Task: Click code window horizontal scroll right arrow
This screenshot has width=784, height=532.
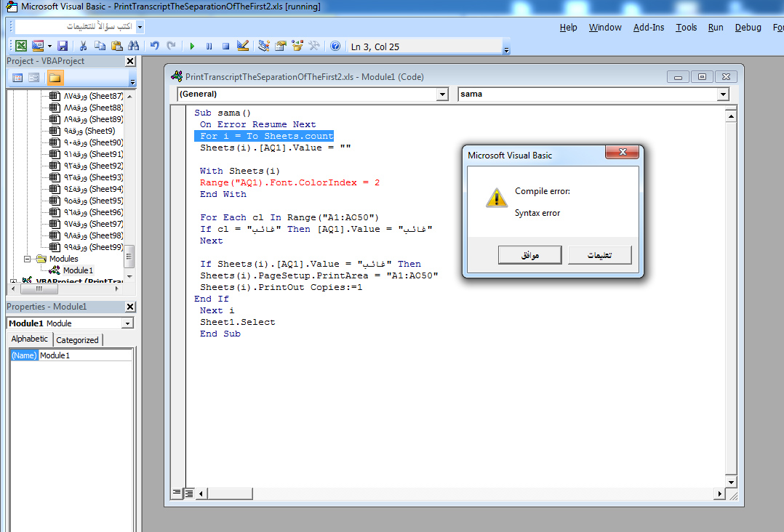Action: click(x=719, y=493)
